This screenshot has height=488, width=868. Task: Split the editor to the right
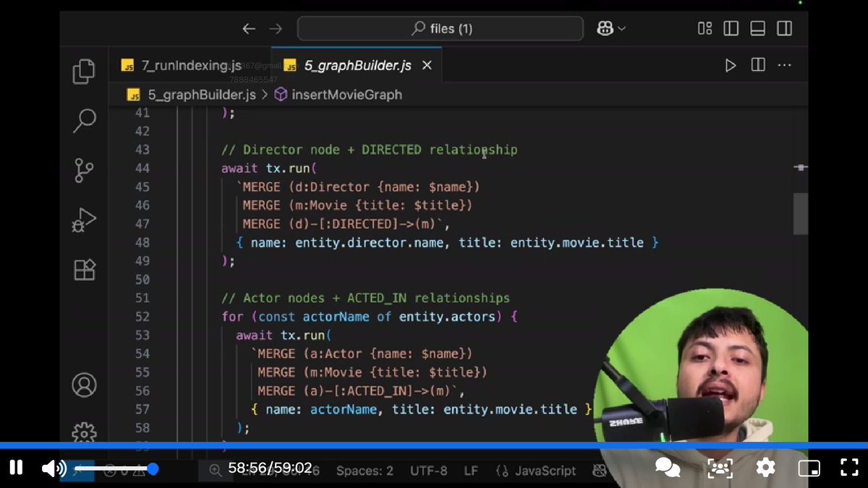coord(758,65)
